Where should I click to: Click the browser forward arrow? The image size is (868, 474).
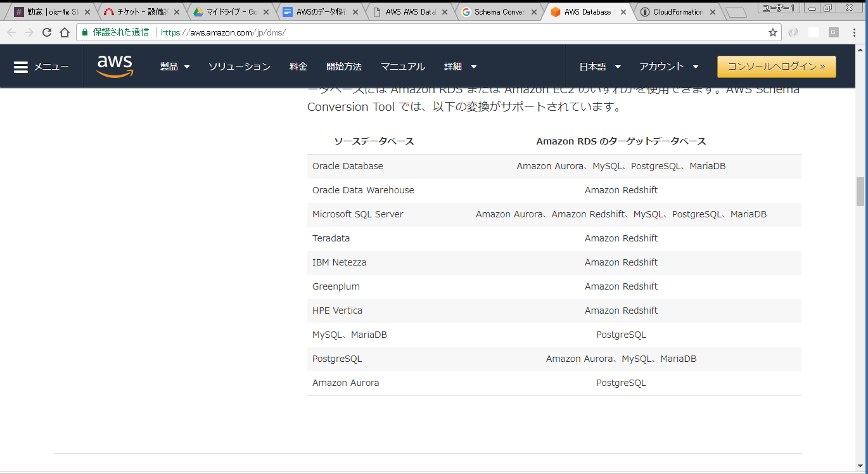tap(29, 32)
